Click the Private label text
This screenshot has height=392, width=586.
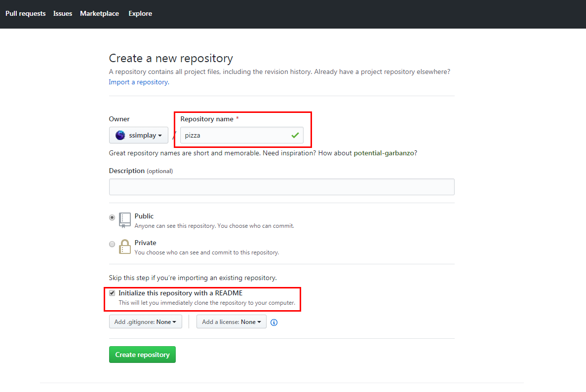[x=145, y=243]
